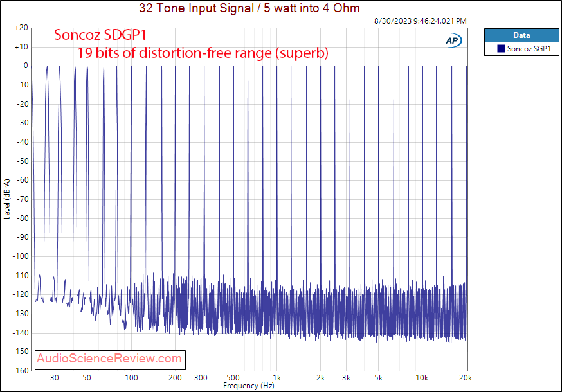Click the 30 x-axis tick label

(55, 378)
